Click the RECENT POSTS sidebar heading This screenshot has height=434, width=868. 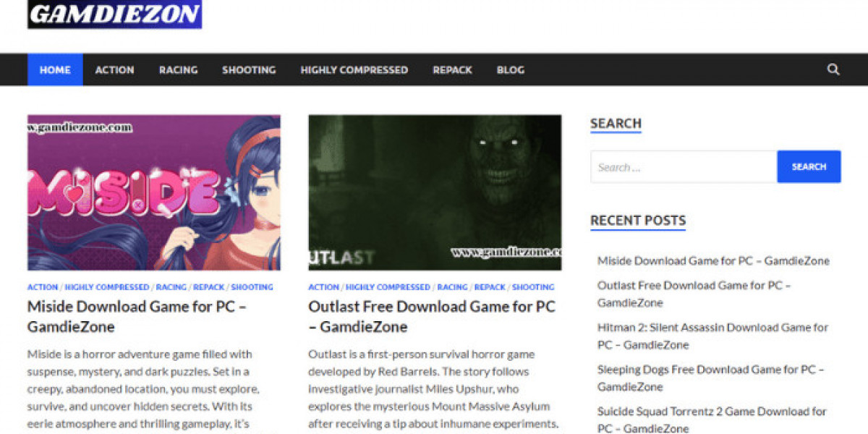pyautogui.click(x=638, y=221)
